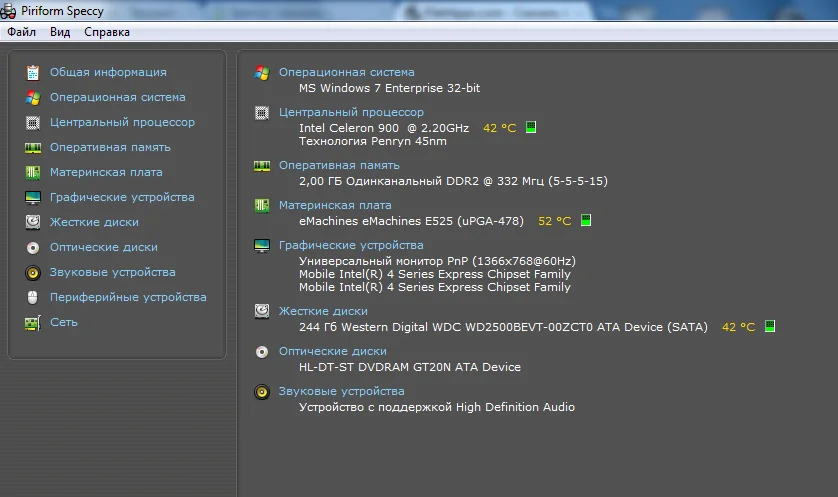The image size is (838, 497).
Task: Click eMachines E525 (uPGA-478) text
Action: point(412,221)
